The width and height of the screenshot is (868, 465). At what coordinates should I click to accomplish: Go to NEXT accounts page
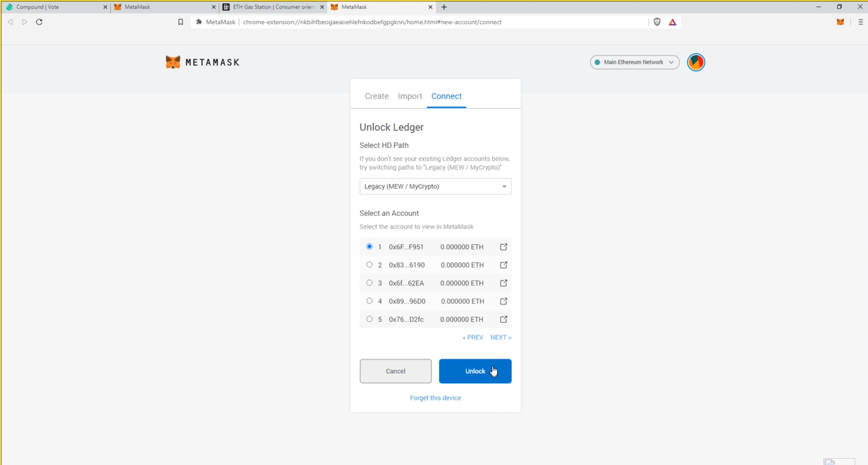(x=501, y=338)
